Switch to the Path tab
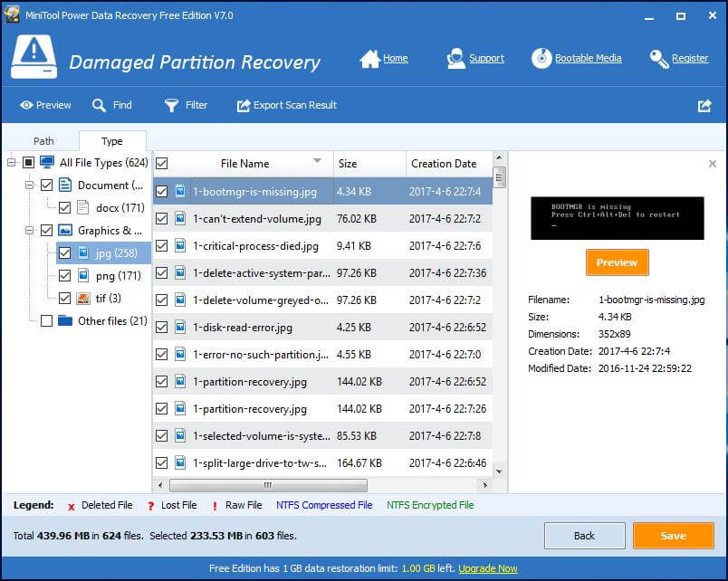 (43, 141)
